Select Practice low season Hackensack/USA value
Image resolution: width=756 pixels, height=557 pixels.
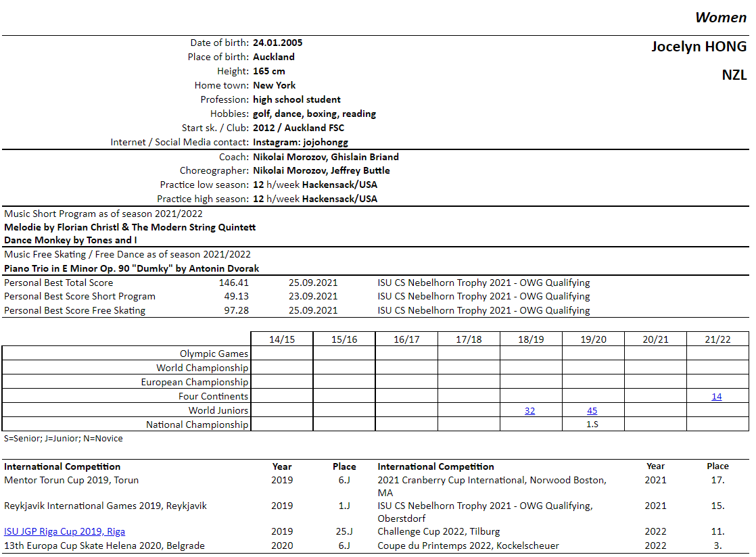click(x=339, y=185)
